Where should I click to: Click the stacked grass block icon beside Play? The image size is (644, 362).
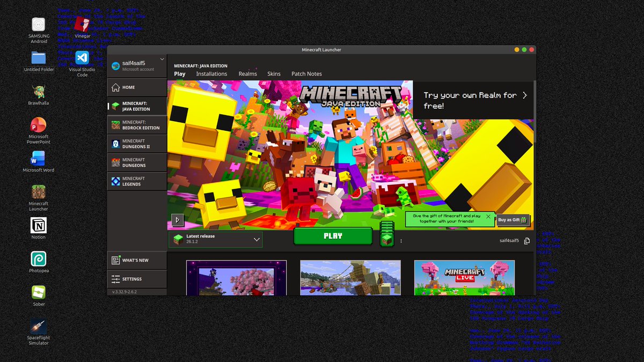coord(387,234)
